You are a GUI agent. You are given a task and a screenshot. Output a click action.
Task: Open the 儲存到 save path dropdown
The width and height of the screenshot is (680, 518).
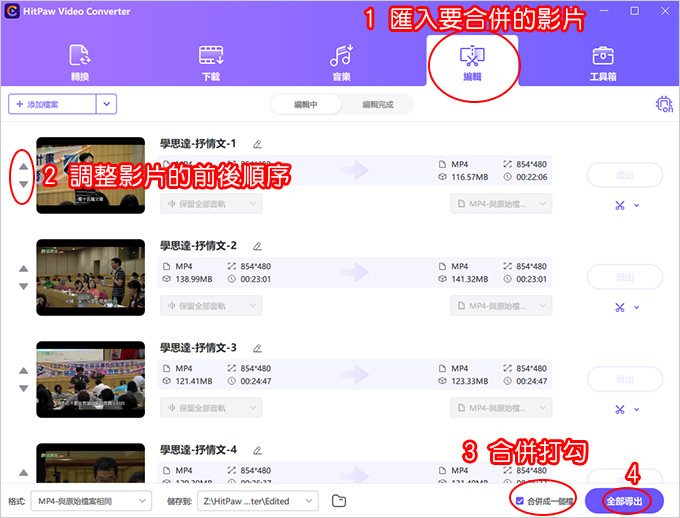(258, 501)
